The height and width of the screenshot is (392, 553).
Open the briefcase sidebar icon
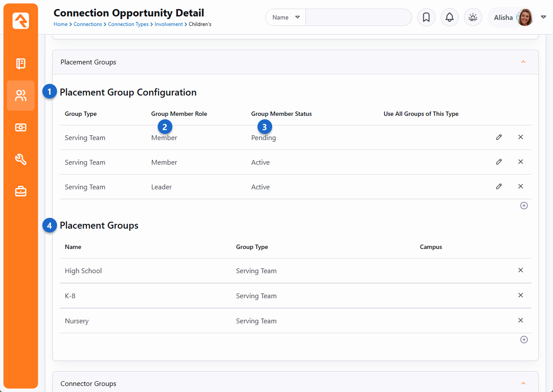tap(21, 191)
